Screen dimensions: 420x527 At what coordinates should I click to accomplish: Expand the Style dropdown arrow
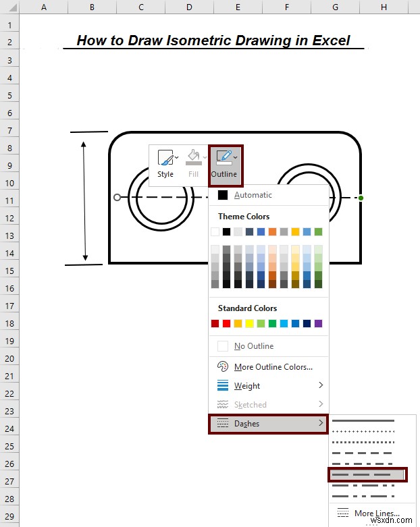(x=177, y=157)
